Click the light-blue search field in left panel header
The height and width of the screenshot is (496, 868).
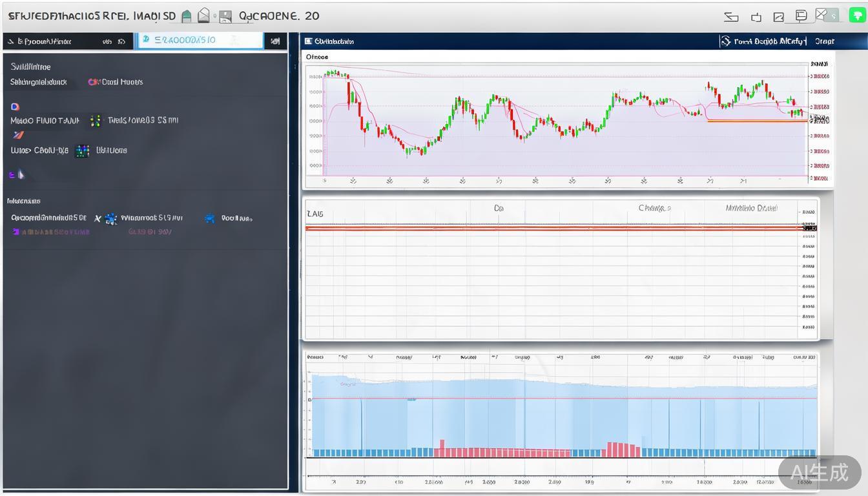point(200,41)
